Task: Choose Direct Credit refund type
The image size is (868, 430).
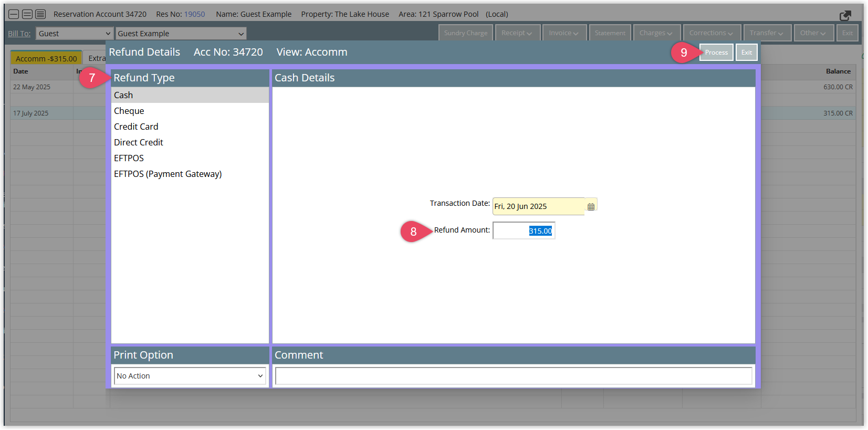Action: pos(190,142)
